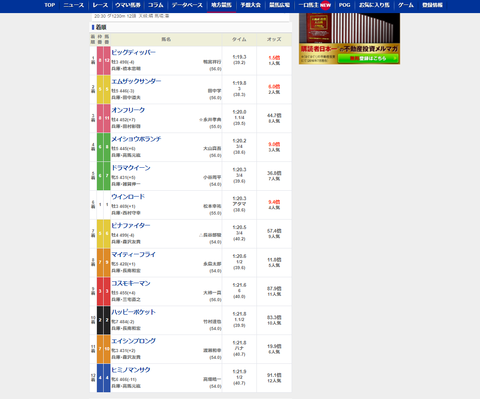Open horse ドラマクイーン link
Screen dimensions: 480x399
131,168
